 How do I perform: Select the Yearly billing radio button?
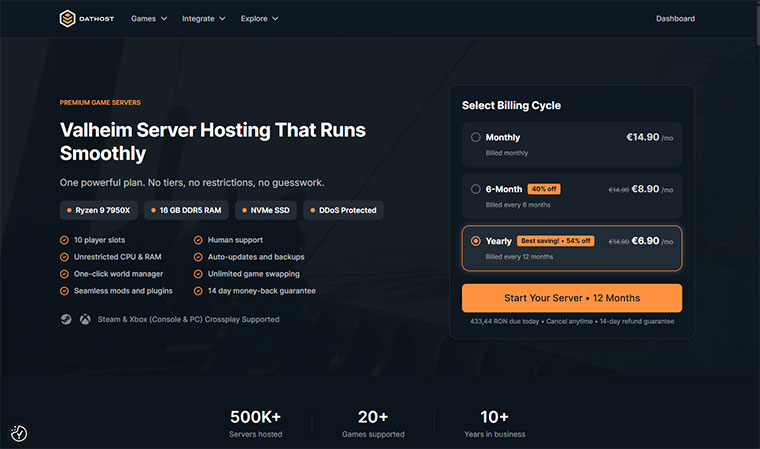[x=475, y=241]
